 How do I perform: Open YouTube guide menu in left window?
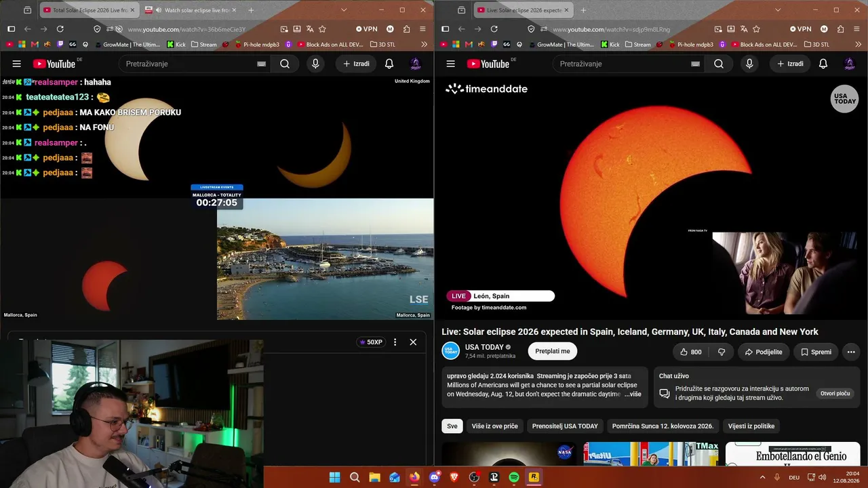(x=16, y=64)
